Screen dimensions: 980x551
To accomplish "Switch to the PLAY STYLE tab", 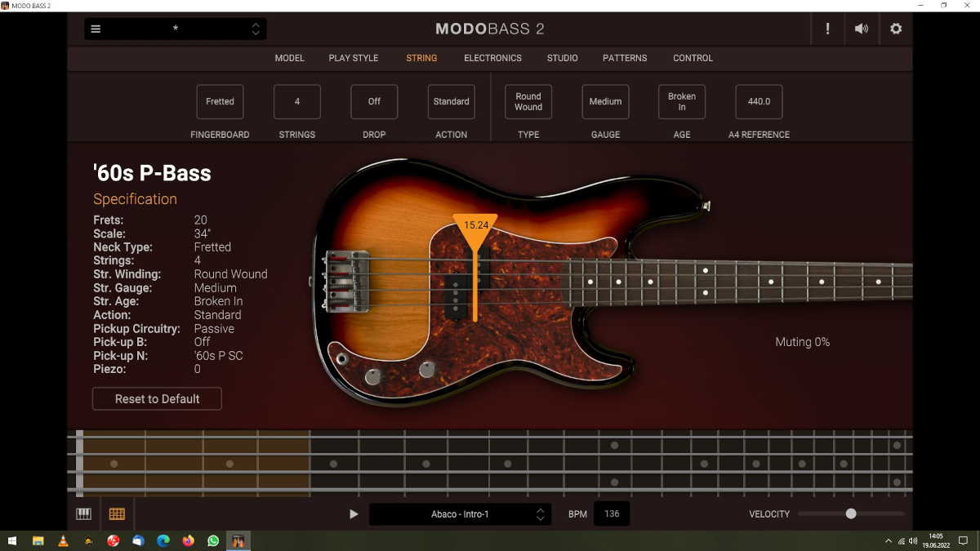I will (x=354, y=58).
